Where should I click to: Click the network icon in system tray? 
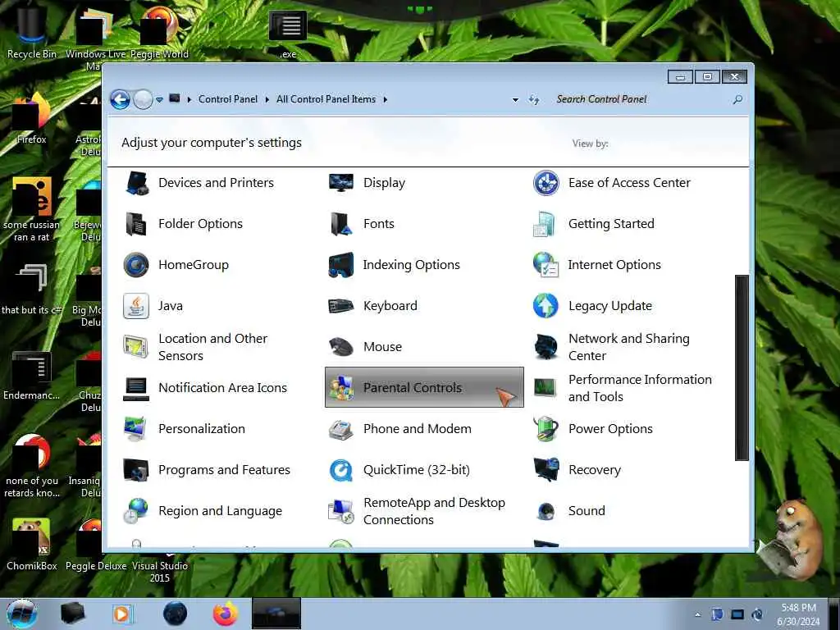point(737,615)
